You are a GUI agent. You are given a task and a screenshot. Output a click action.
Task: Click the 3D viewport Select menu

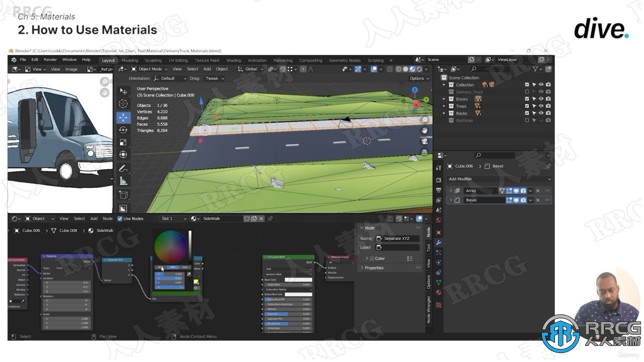click(x=193, y=69)
